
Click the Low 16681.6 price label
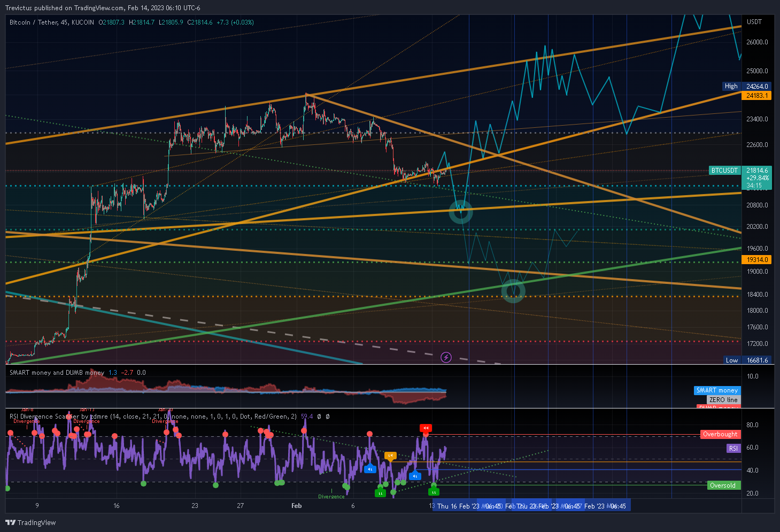pyautogui.click(x=747, y=360)
